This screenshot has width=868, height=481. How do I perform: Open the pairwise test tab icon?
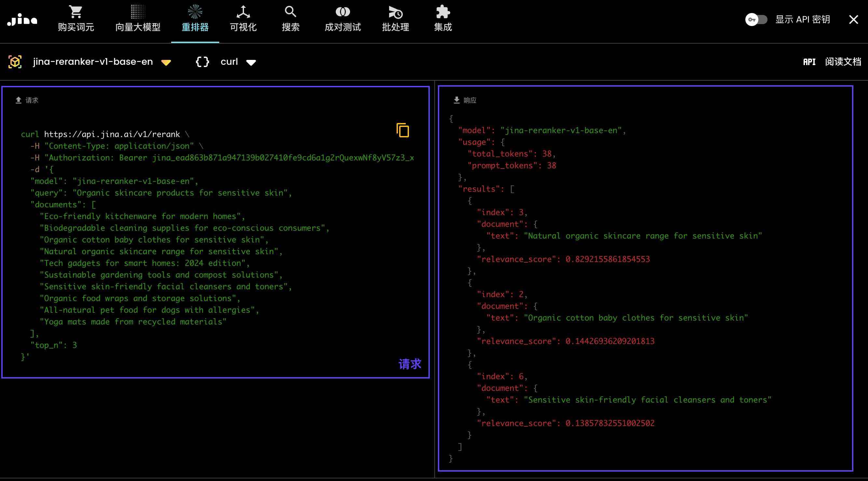tap(342, 12)
